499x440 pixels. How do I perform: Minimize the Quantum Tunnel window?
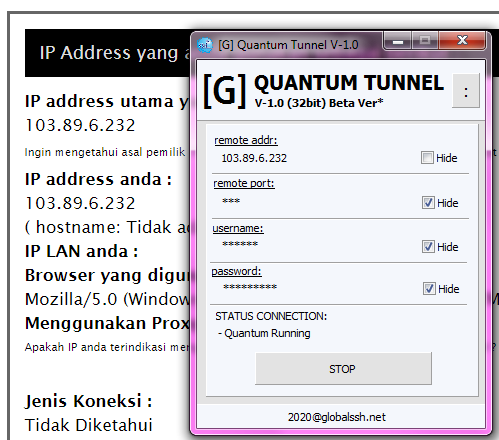(x=398, y=41)
